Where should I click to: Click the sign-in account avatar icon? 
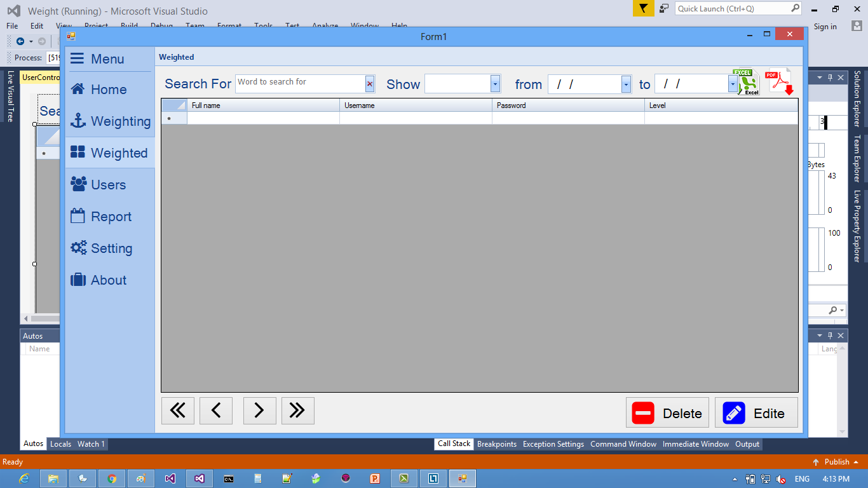[x=856, y=26]
